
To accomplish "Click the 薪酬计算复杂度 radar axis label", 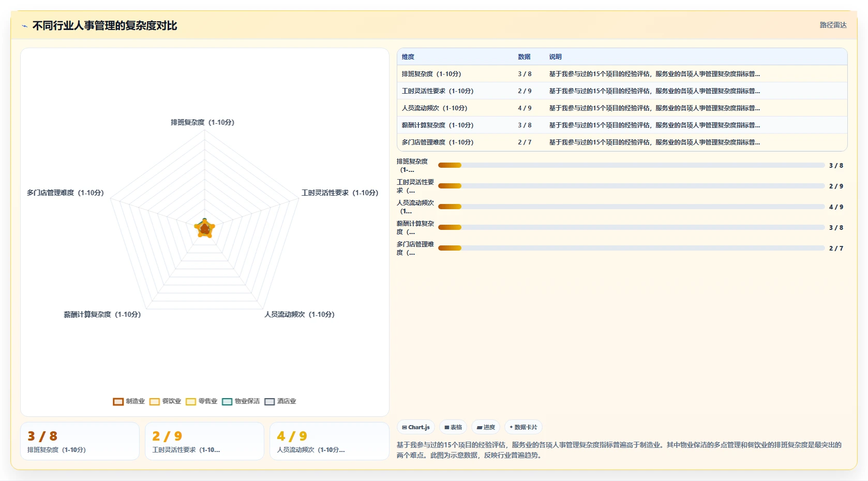I will coord(102,315).
